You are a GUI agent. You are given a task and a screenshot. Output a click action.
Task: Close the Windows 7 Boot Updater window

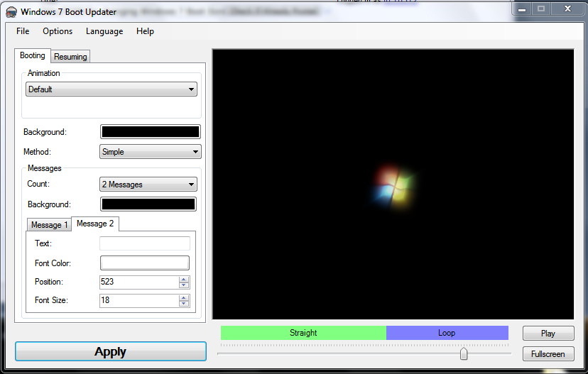point(567,9)
